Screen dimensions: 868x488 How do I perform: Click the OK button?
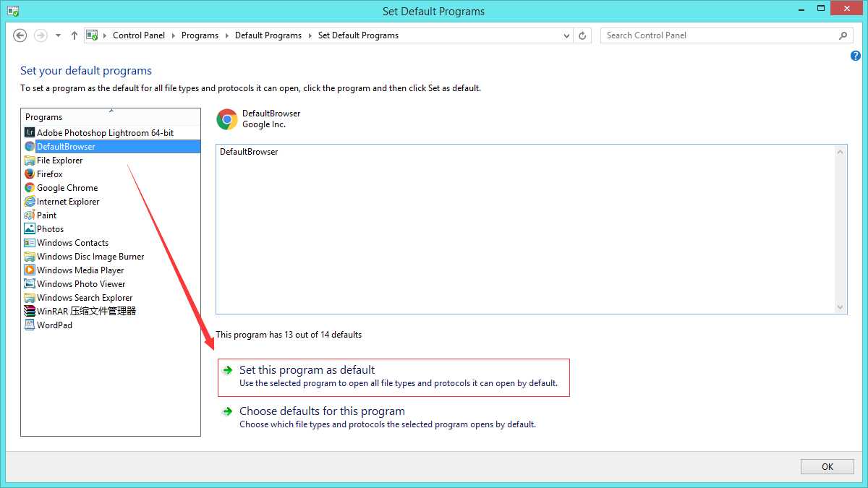[827, 467]
